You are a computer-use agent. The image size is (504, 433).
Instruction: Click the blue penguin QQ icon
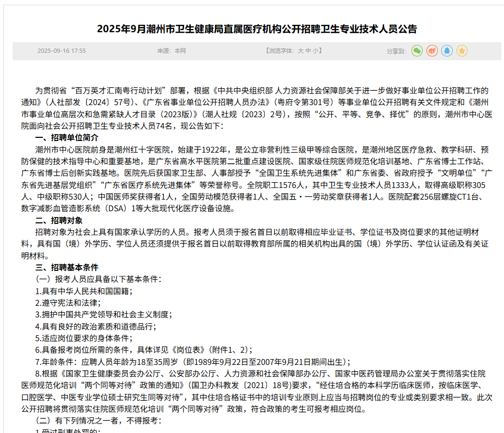(448, 51)
